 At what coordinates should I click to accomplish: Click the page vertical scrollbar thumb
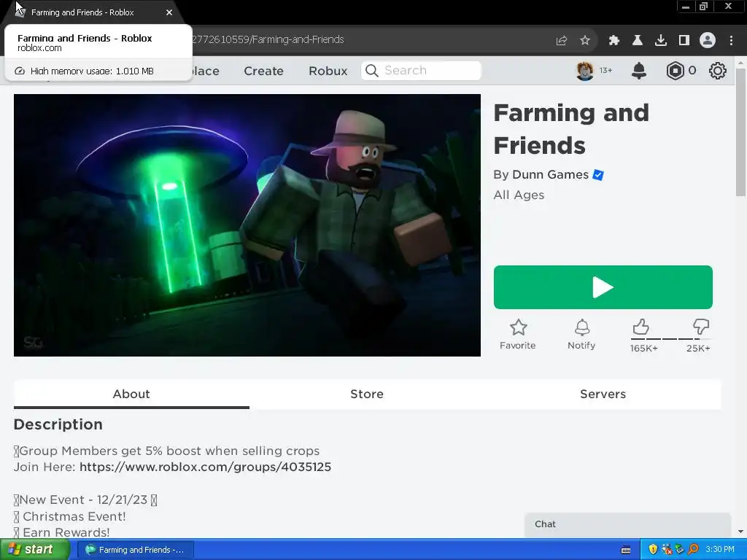(740, 132)
